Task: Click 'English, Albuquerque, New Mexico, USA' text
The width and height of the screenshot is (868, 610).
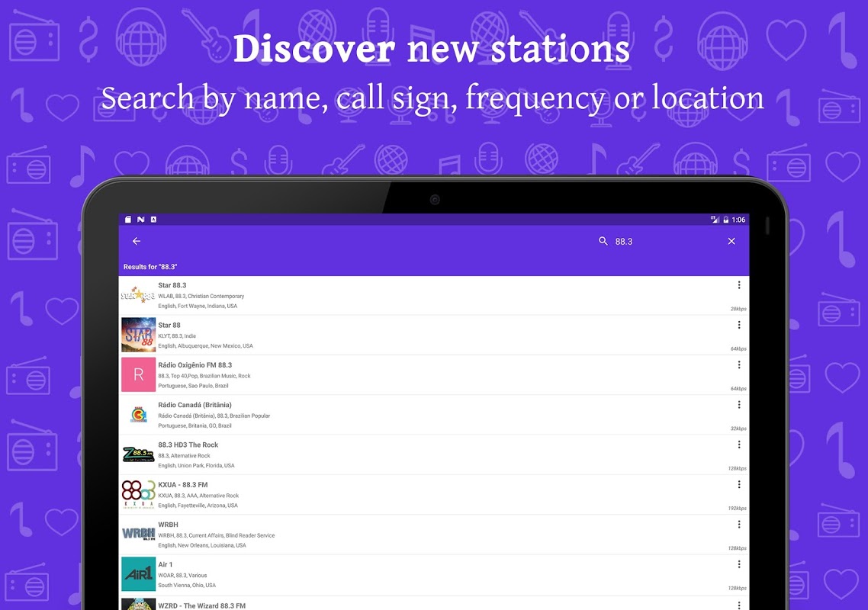Action: coord(205,346)
